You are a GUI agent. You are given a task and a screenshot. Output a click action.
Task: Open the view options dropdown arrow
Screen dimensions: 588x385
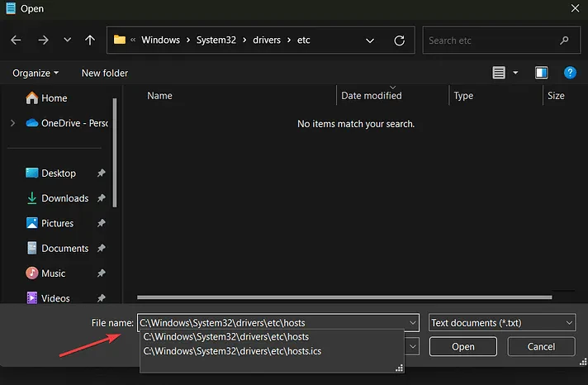click(x=515, y=73)
